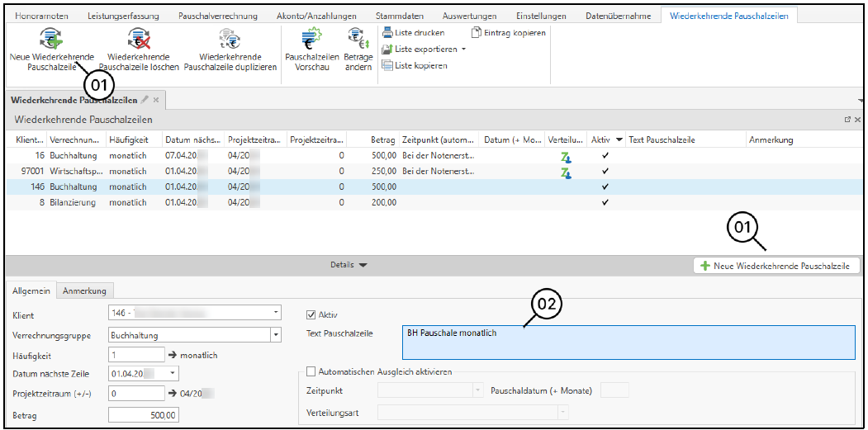Toggle the Aktiv checkmark for client 16 row
The height and width of the screenshot is (430, 868).
coord(605,155)
